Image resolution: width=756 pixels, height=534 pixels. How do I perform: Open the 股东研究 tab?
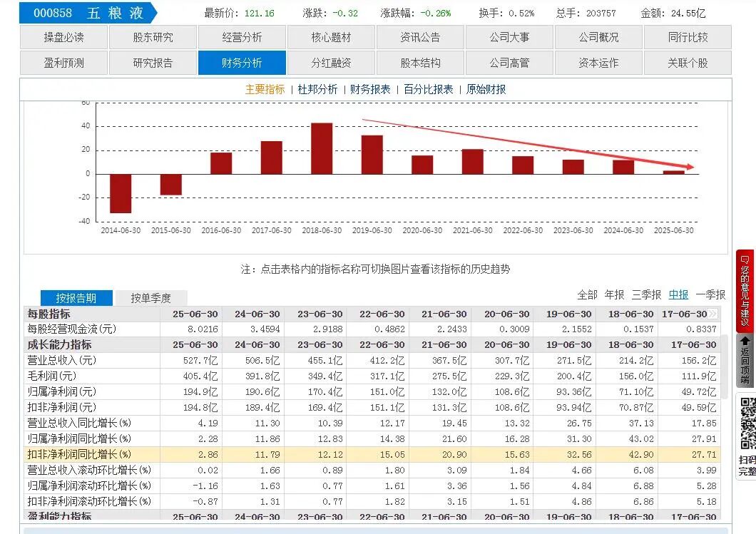[x=153, y=37]
